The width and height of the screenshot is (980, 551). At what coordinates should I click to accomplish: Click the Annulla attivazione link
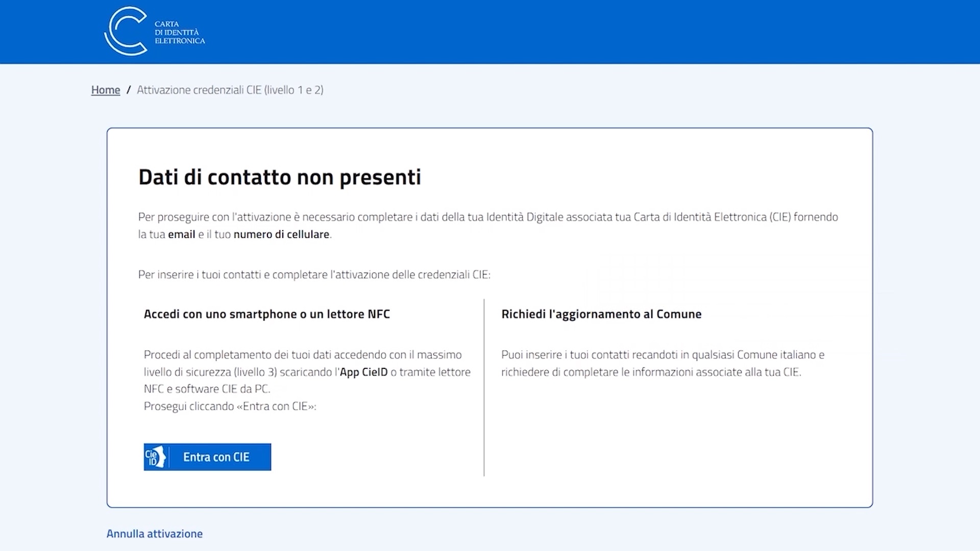pyautogui.click(x=154, y=534)
